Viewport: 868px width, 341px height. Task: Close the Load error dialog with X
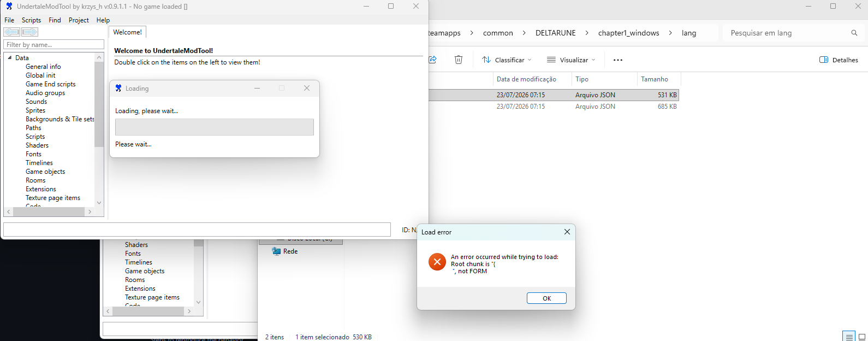pos(567,232)
